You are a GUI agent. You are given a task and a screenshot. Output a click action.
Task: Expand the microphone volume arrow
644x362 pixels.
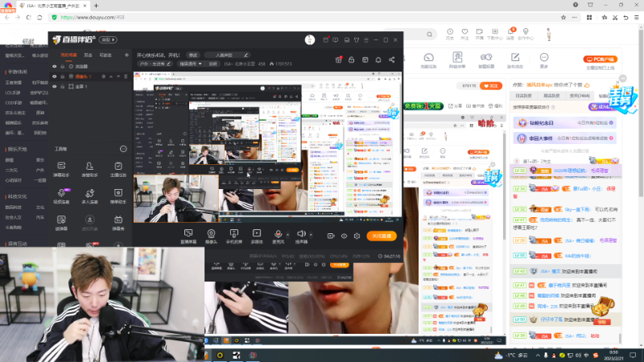pyautogui.click(x=287, y=235)
